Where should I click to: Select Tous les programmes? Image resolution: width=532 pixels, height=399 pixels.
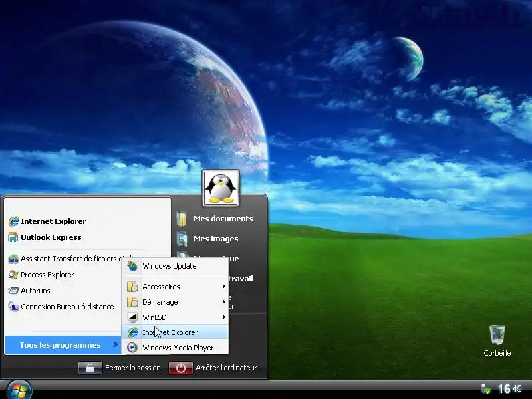pos(63,345)
